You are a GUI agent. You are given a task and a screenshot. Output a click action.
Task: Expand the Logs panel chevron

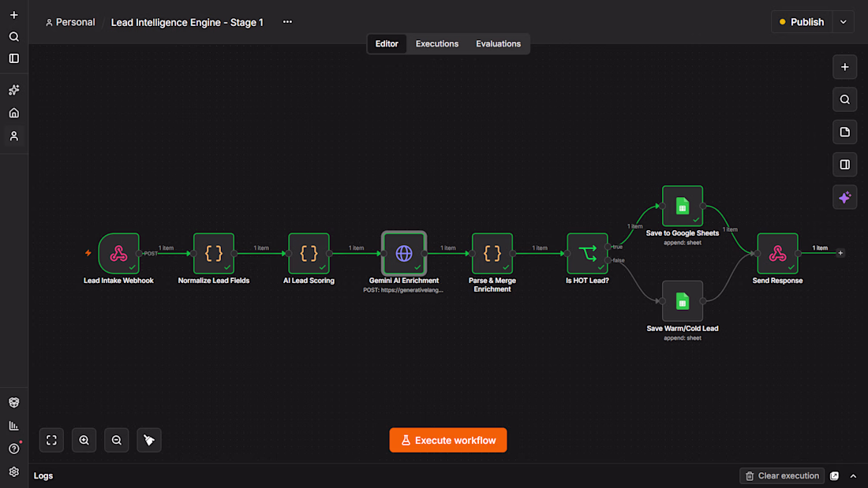click(x=853, y=476)
